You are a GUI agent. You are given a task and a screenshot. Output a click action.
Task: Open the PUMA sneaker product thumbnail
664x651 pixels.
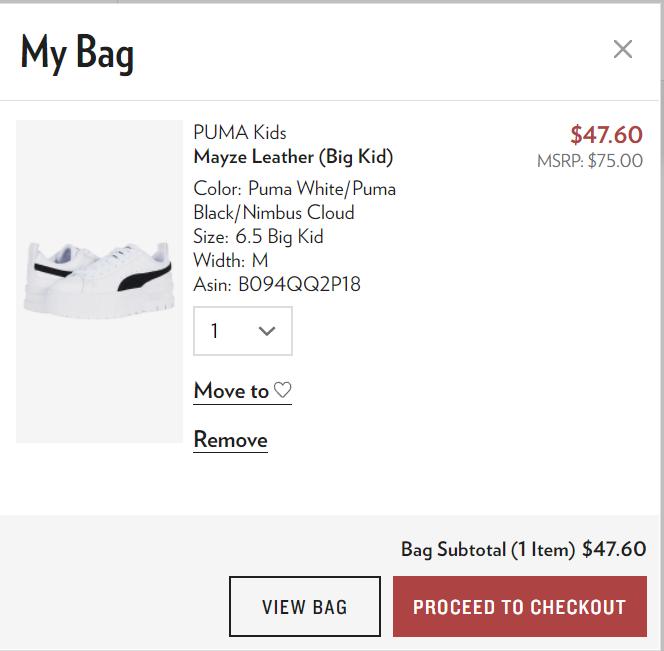coord(99,281)
